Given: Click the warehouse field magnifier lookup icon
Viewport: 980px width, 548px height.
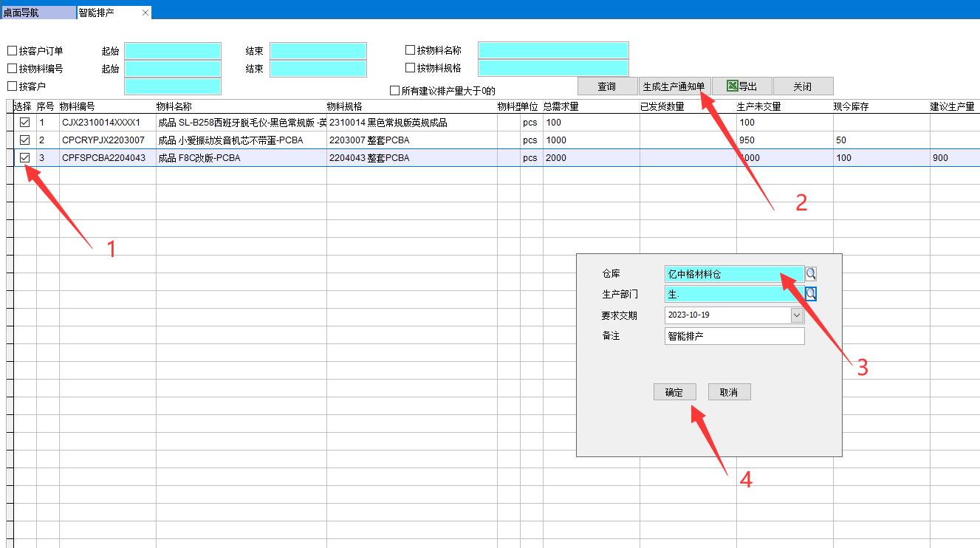Looking at the screenshot, I should (811, 274).
